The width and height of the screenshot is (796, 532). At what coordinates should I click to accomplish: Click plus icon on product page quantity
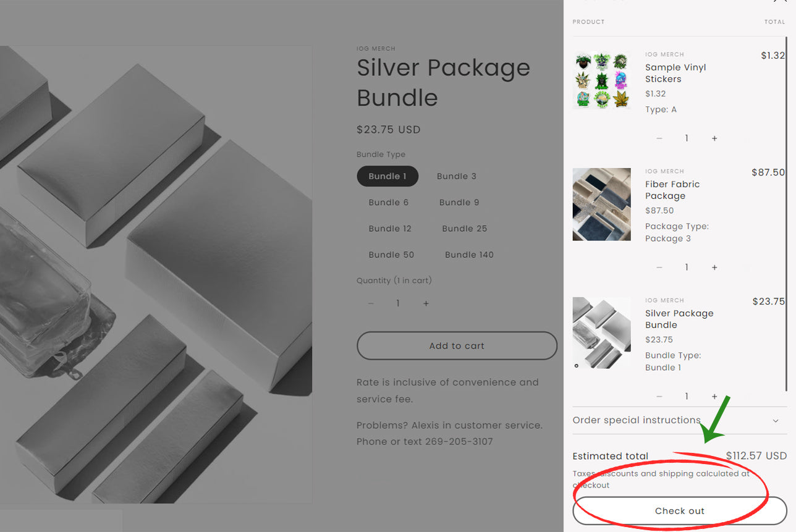tap(426, 303)
